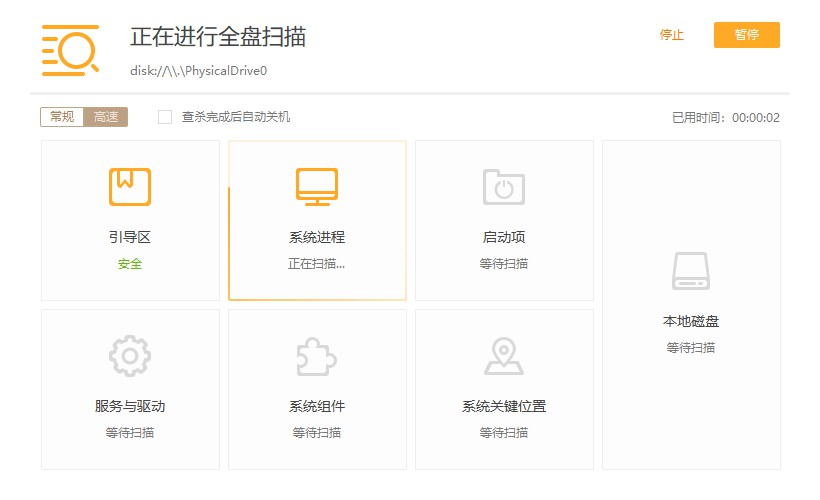Screen dimensions: 820x500
Task: Click the full-disk scan magnifier icon
Action: pos(71,50)
